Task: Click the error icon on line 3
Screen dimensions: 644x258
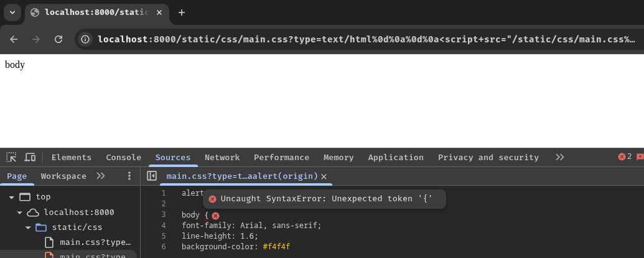Action: pyautogui.click(x=216, y=215)
